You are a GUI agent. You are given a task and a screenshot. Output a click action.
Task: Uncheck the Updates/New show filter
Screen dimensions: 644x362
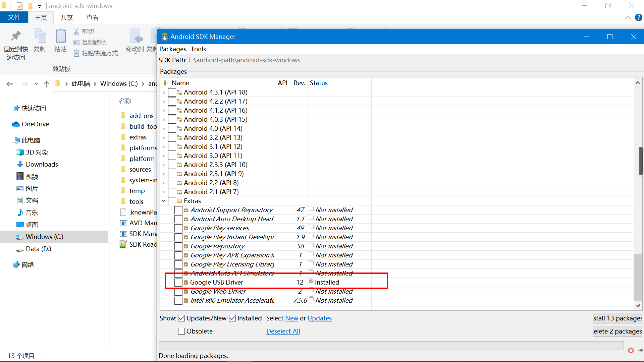pyautogui.click(x=181, y=318)
